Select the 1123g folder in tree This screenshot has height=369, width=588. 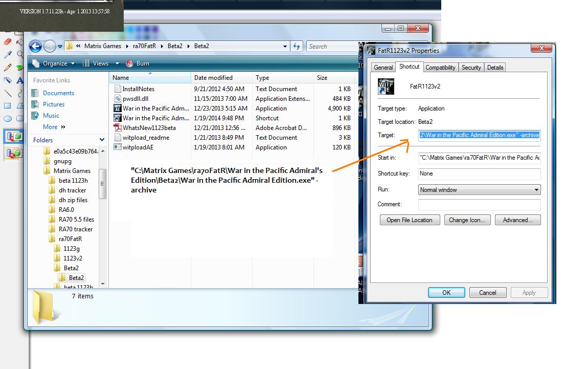[x=71, y=249]
